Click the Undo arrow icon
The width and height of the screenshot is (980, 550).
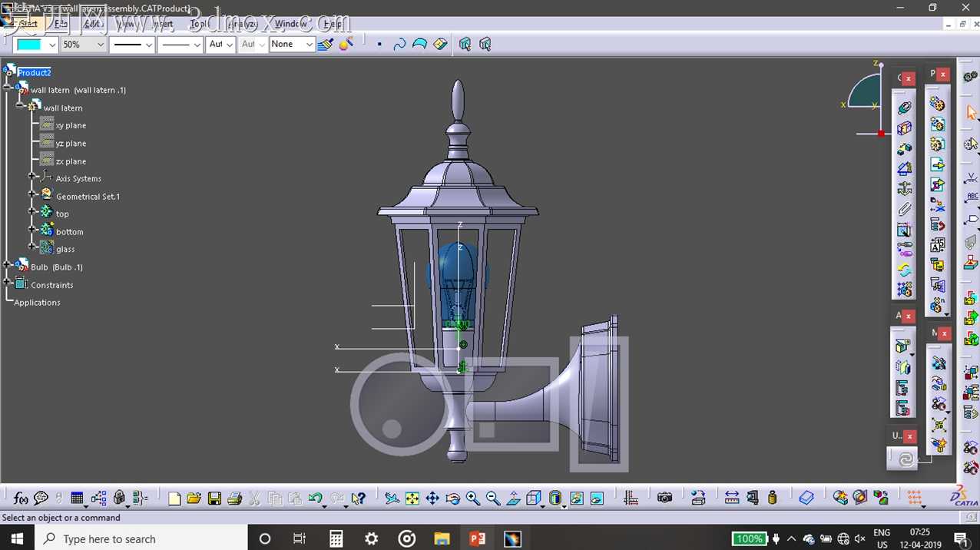[x=316, y=499]
